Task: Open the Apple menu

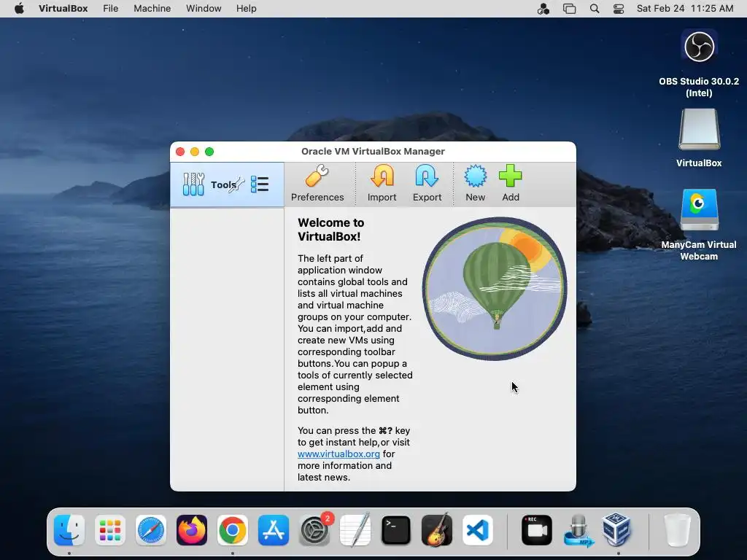Action: pyautogui.click(x=19, y=9)
